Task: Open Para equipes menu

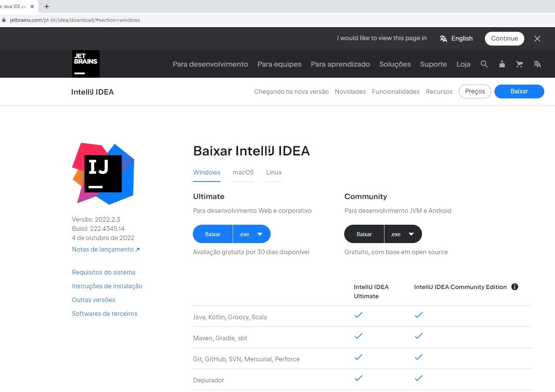Action: click(279, 64)
